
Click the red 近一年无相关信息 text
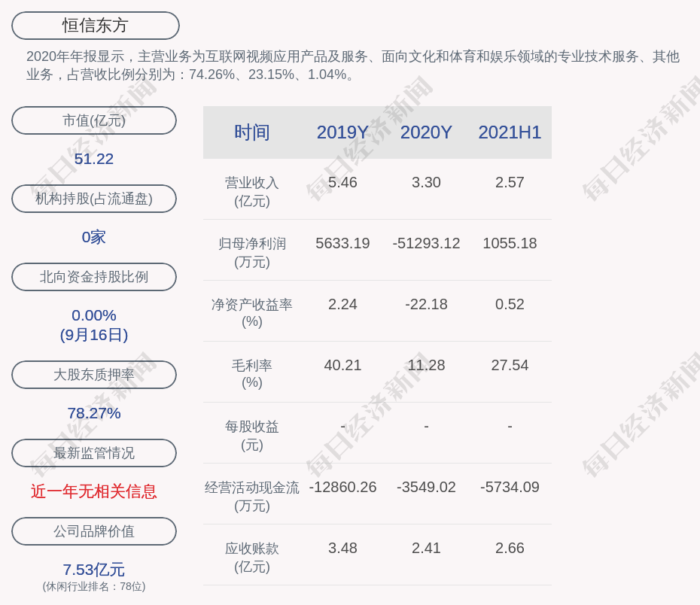94,491
